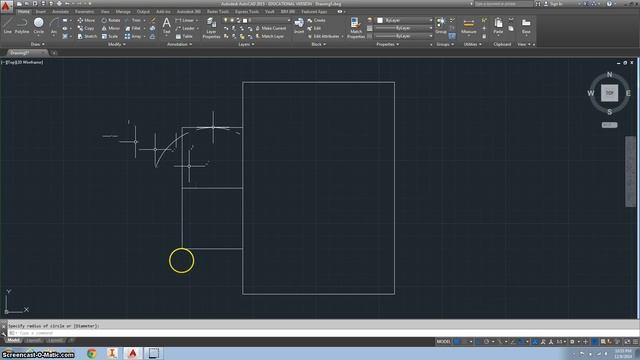Open Layer Properties manager

[211, 28]
